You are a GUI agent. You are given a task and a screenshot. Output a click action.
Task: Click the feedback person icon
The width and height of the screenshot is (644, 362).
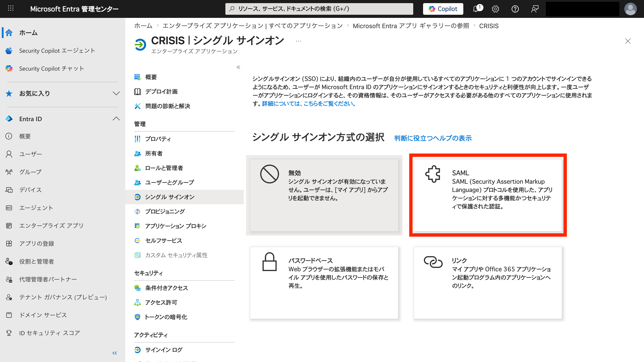[534, 9]
